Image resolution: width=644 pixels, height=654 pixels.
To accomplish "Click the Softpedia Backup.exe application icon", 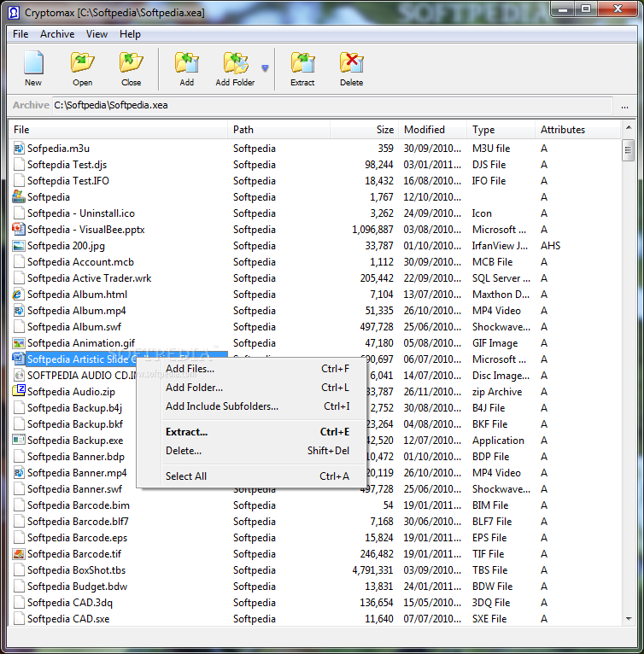I will 19,440.
